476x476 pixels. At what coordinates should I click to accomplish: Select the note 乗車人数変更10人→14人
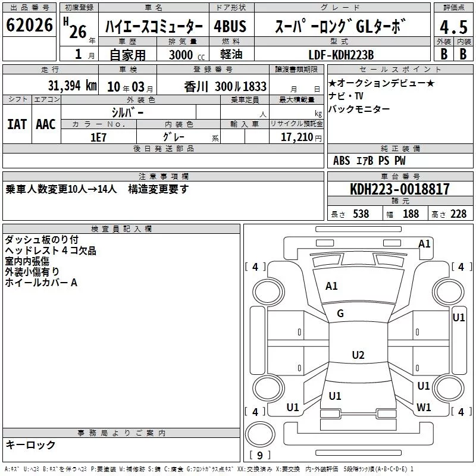tap(61, 189)
